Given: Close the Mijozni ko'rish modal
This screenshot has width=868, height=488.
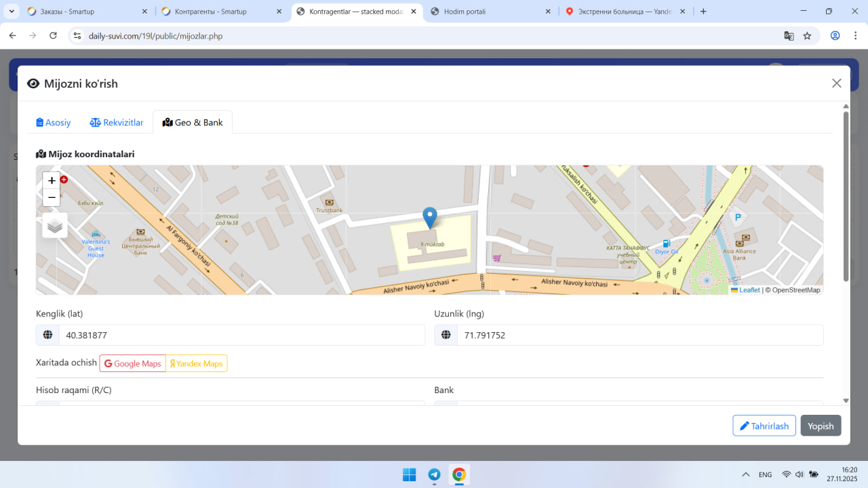Looking at the screenshot, I should [836, 83].
